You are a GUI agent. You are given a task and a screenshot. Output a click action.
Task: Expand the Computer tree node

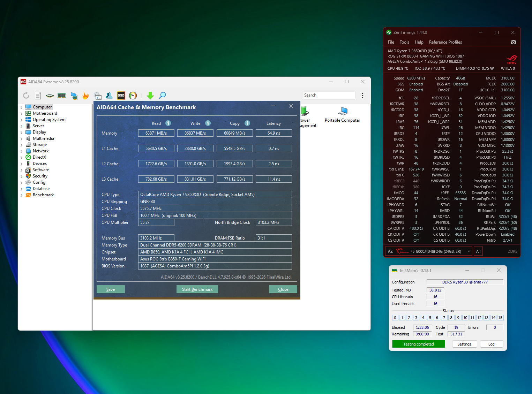[x=22, y=107]
